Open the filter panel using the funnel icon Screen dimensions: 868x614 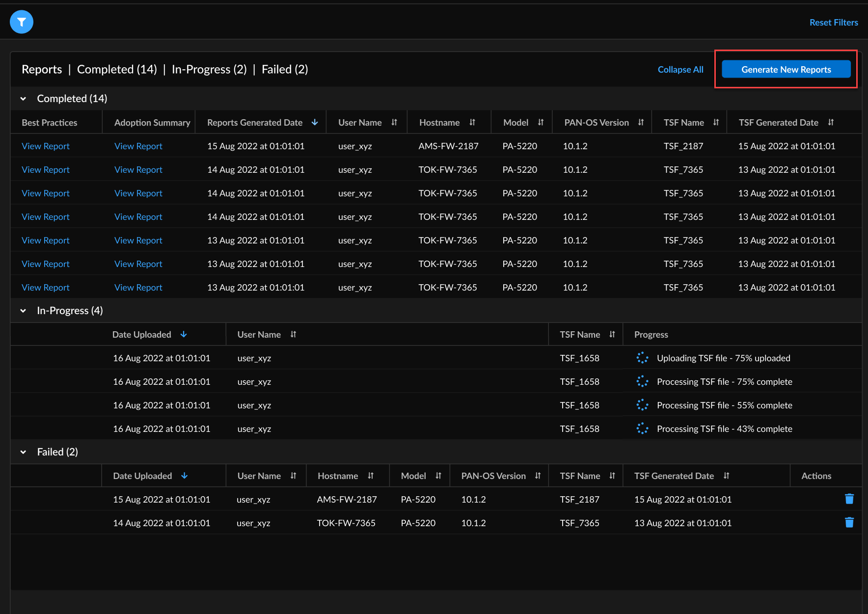coord(21,22)
